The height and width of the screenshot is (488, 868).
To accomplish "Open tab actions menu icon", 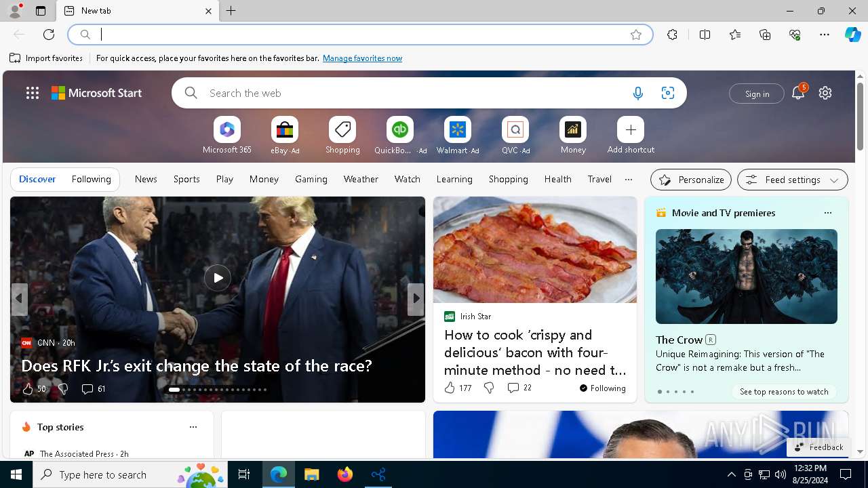I will pos(41,11).
